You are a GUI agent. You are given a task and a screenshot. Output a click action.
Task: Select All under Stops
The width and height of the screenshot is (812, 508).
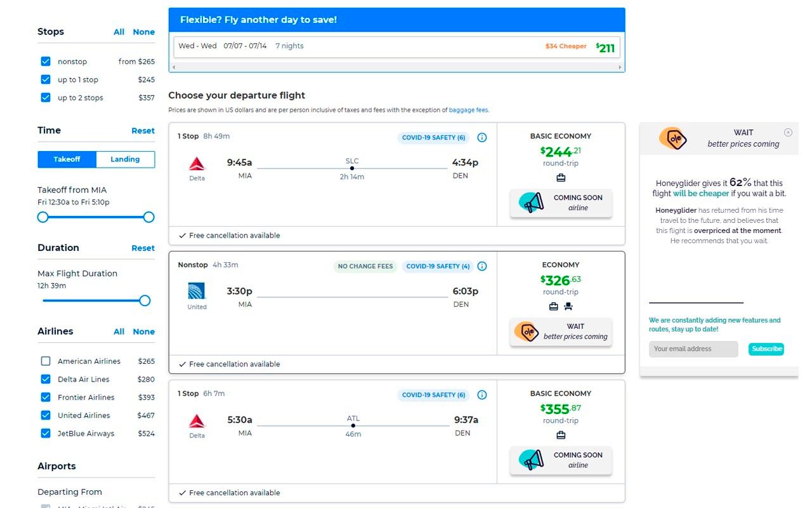point(119,32)
